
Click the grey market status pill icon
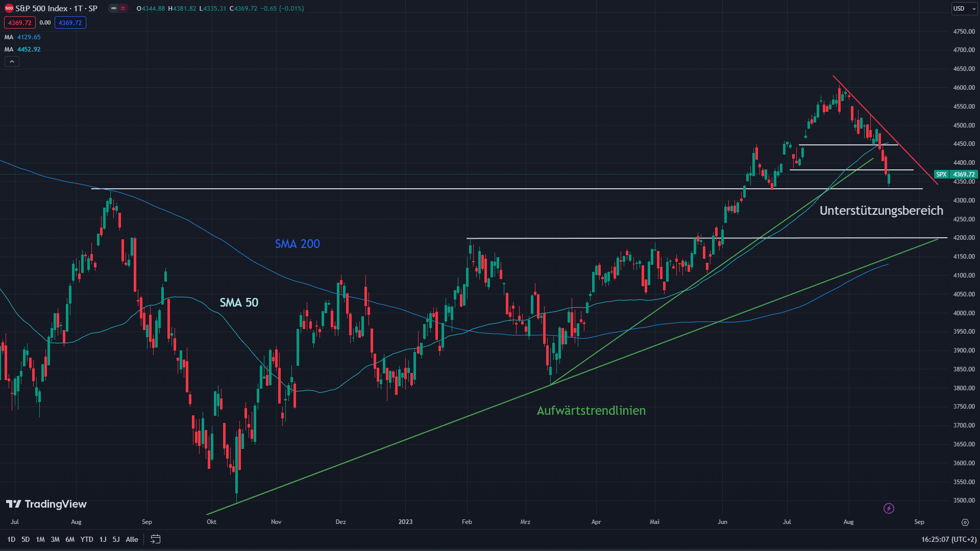[x=113, y=8]
